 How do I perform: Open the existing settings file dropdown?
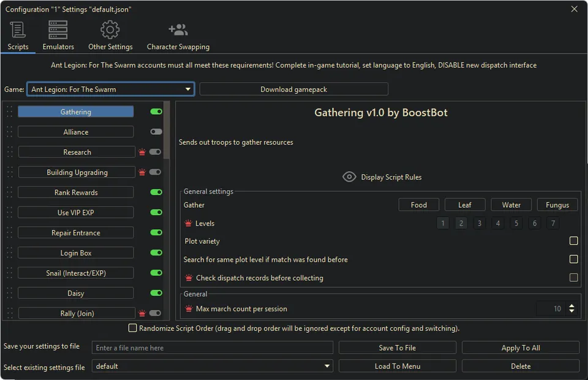(x=213, y=366)
